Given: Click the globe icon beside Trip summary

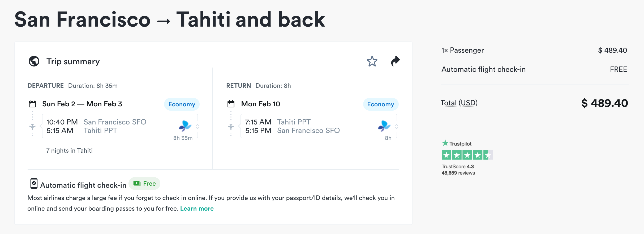Looking at the screenshot, I should pos(34,61).
